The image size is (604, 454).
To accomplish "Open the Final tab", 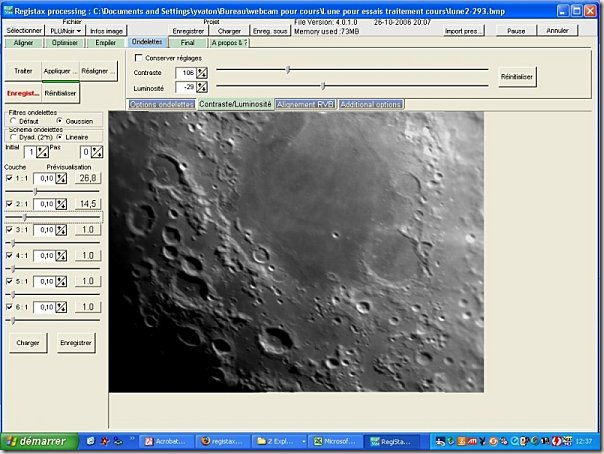I will (x=187, y=43).
